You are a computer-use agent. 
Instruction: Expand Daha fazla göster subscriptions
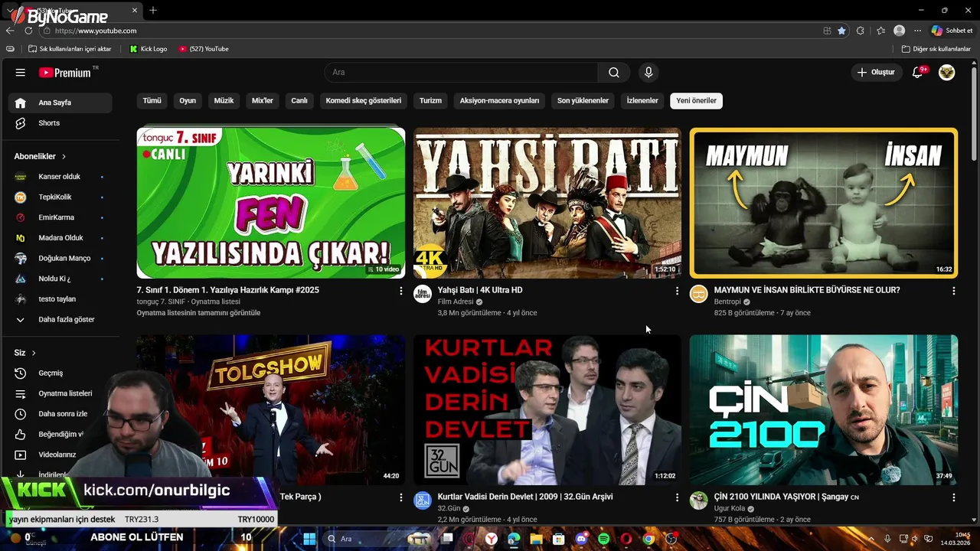click(x=60, y=320)
